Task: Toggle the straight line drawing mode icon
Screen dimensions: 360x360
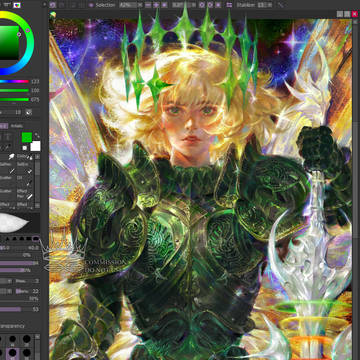Action: coord(281,5)
